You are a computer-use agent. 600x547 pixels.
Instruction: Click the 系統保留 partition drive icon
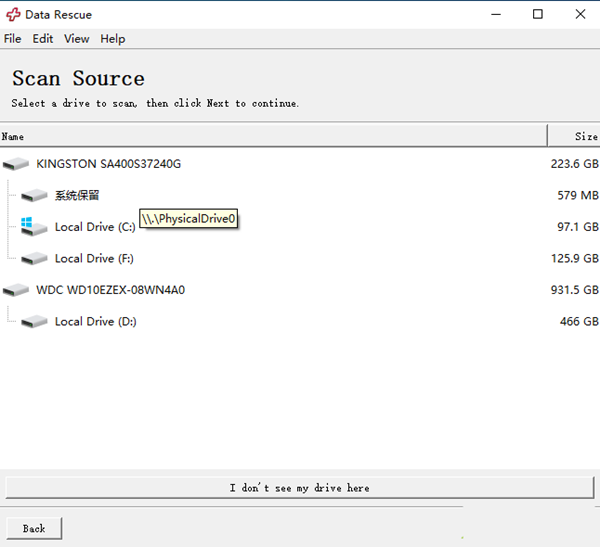34,195
